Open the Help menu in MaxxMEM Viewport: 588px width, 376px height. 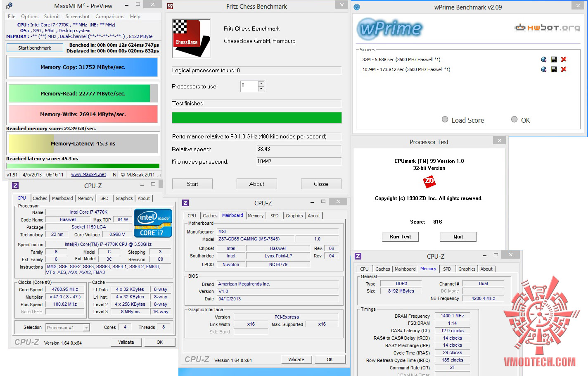point(135,17)
